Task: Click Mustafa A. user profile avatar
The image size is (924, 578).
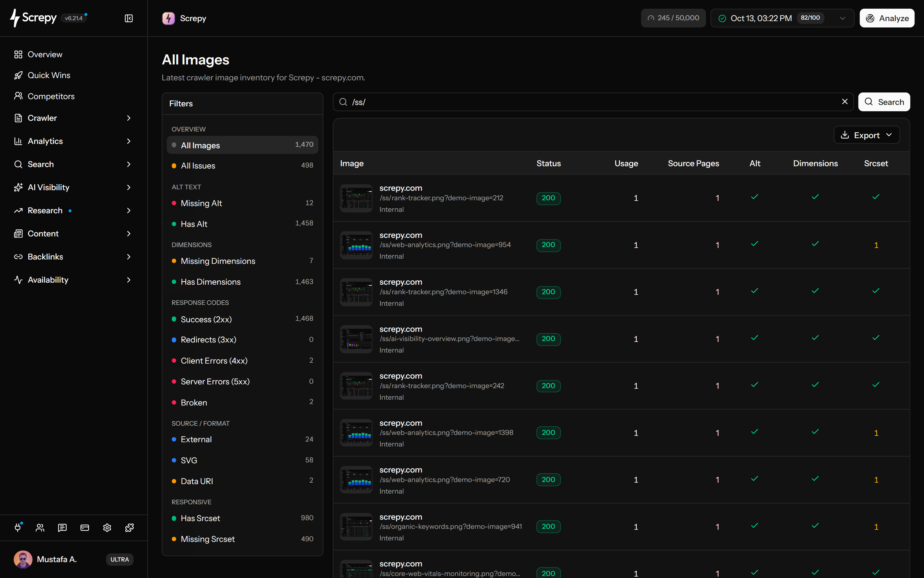Action: [x=23, y=559]
